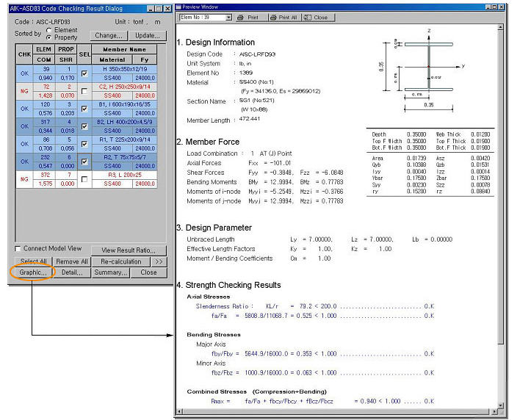Click the Close button in Preview toolbar
The height and width of the screenshot is (420, 520).
point(318,18)
